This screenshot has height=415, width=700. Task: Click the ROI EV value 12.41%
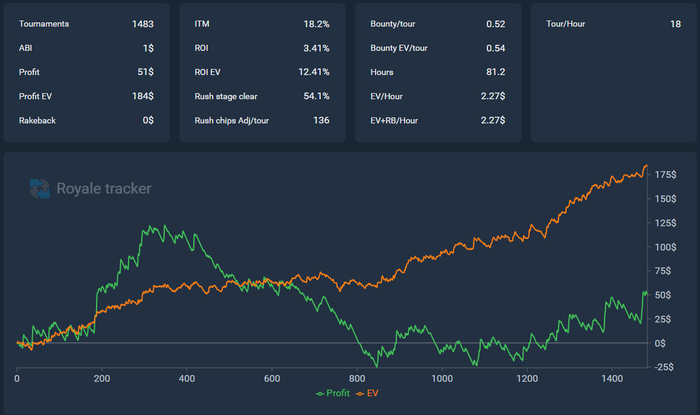[x=309, y=71]
